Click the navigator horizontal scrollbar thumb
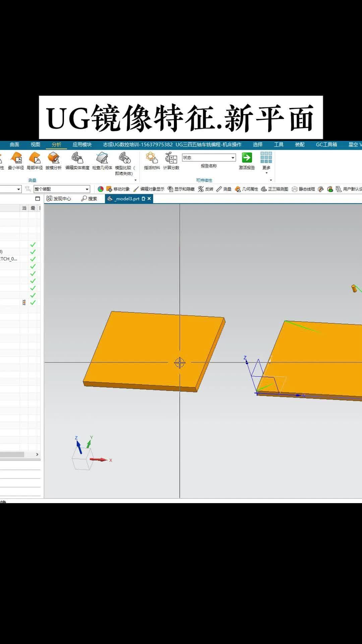Viewport: 362px width, 644px height. tap(12, 454)
